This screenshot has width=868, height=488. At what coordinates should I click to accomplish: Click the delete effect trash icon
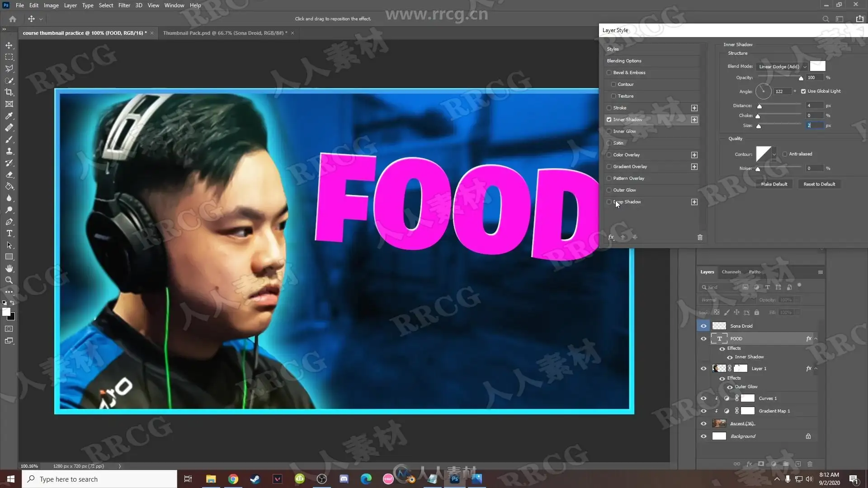pyautogui.click(x=700, y=237)
